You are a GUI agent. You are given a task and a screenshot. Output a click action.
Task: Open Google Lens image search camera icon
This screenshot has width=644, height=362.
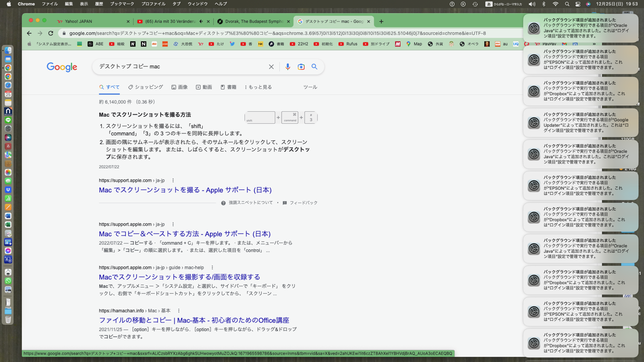click(301, 67)
